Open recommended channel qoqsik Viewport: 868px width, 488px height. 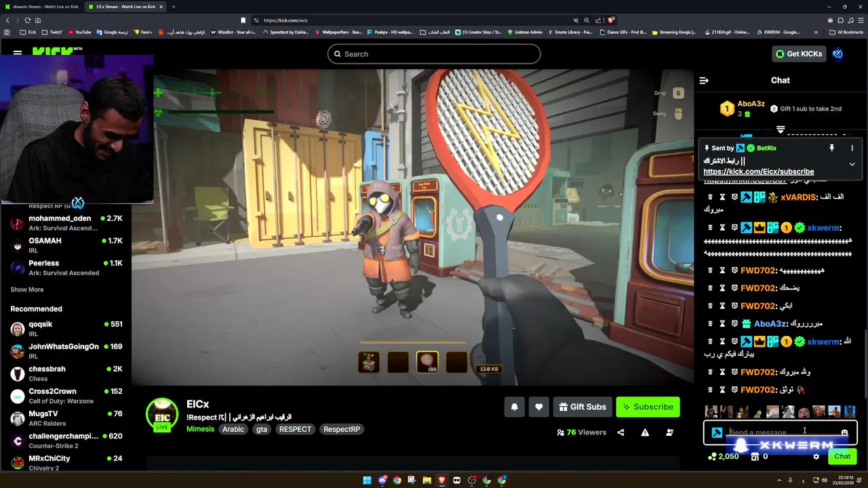(66, 329)
